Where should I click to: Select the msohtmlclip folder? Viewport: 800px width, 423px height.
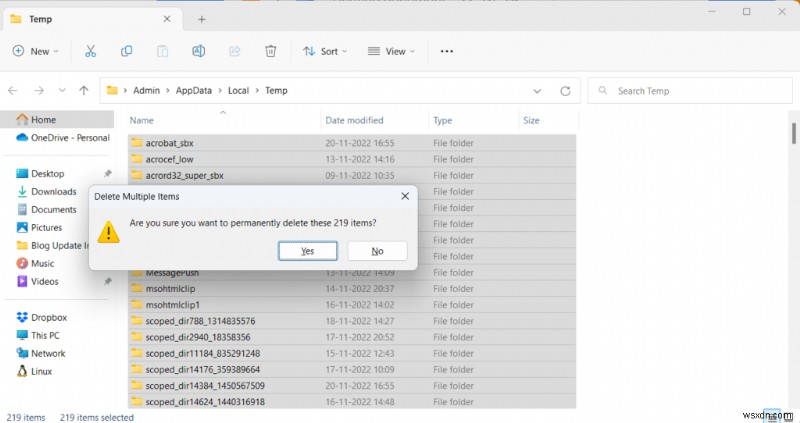[x=352, y=289]
